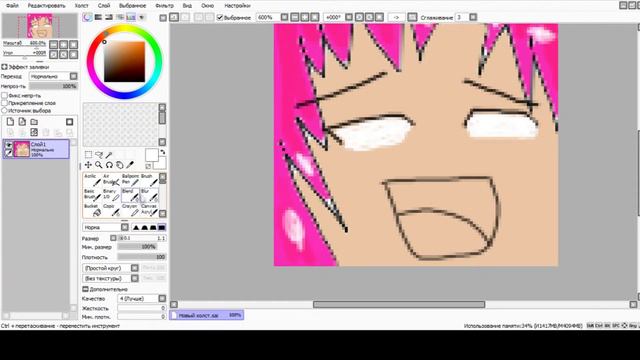Select the sharpest pointed brush edge shape
640x360 pixels.
[x=136, y=227]
